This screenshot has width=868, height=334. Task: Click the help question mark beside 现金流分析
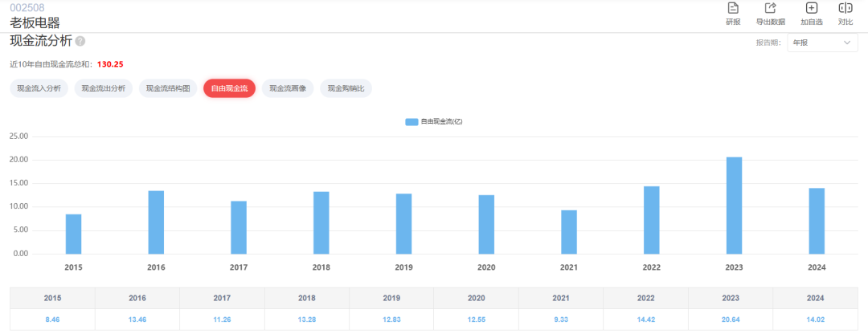[x=80, y=41]
